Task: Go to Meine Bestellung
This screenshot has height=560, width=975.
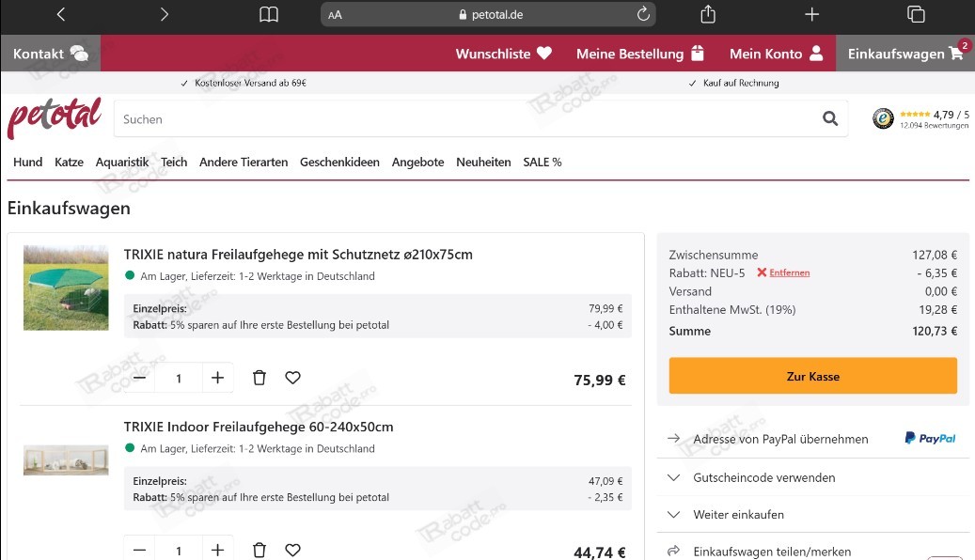Action: (640, 54)
